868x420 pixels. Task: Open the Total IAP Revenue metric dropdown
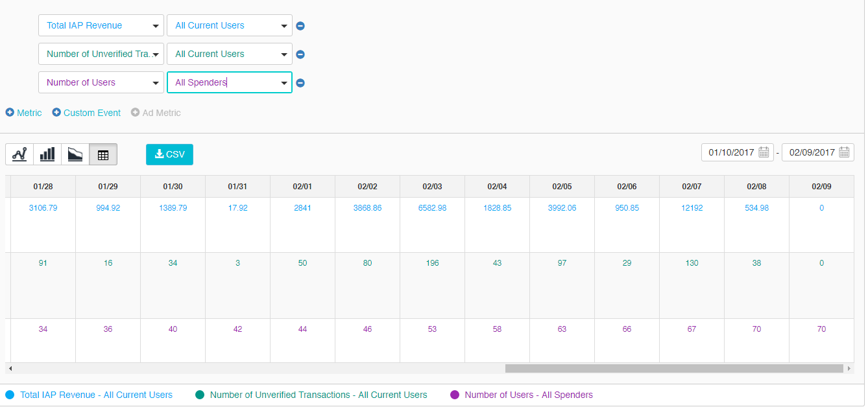click(x=101, y=26)
